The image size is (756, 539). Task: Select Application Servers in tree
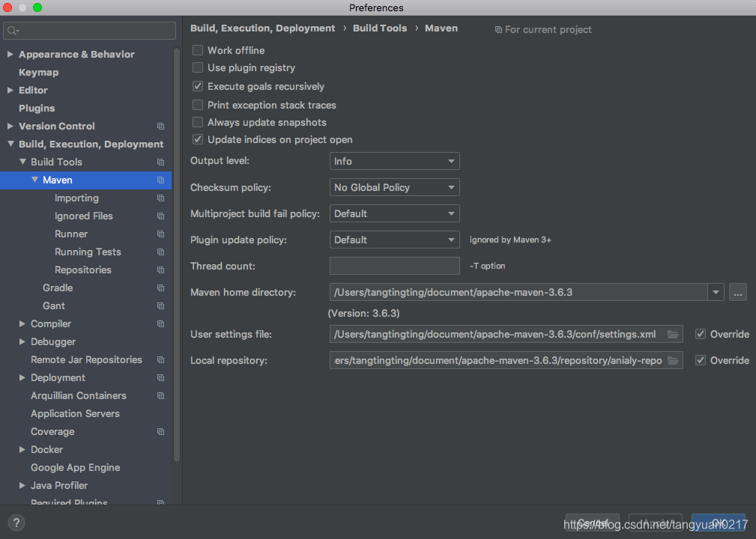(75, 414)
